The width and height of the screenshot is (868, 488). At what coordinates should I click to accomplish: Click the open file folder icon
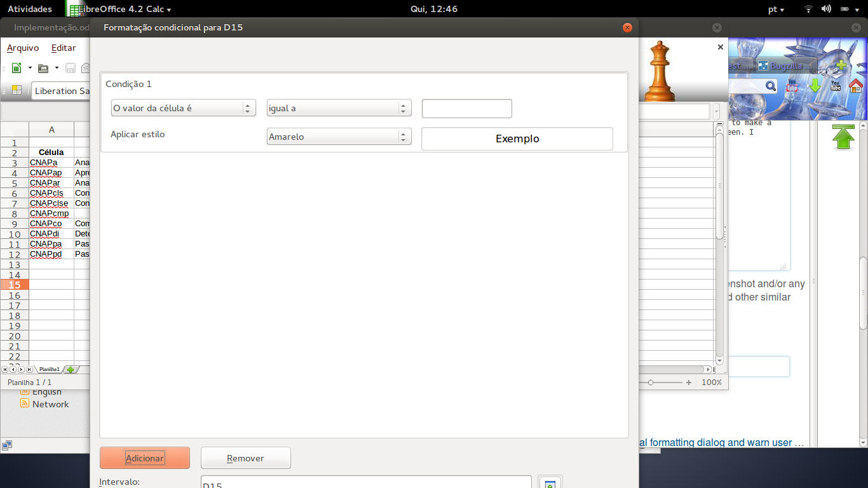pos(43,68)
